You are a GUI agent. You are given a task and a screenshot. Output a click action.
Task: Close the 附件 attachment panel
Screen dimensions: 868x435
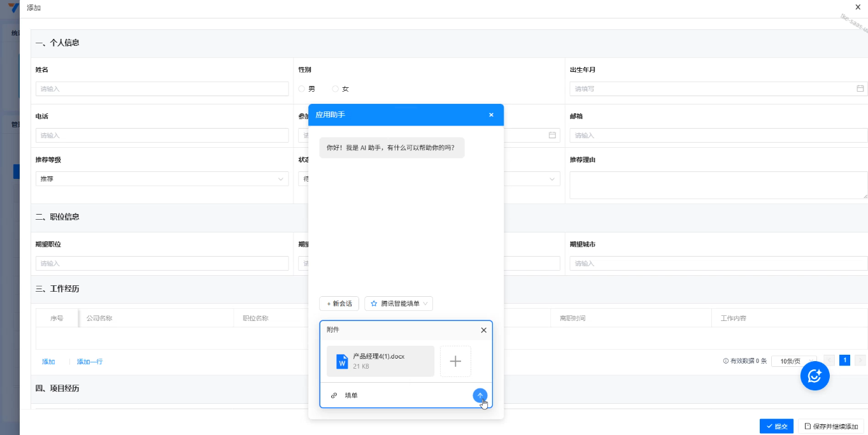click(483, 330)
